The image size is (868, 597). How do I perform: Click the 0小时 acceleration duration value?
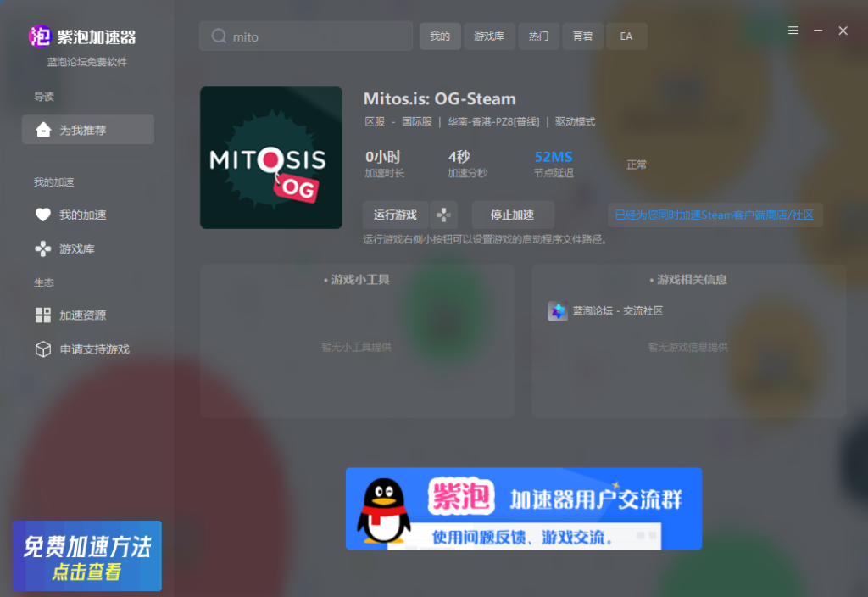click(x=383, y=157)
